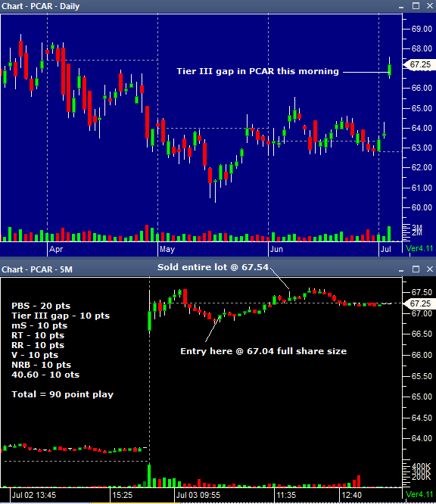Close the PCAR 5M chart window
Viewport: 436px width, 504px height.
pyautogui.click(x=430, y=269)
